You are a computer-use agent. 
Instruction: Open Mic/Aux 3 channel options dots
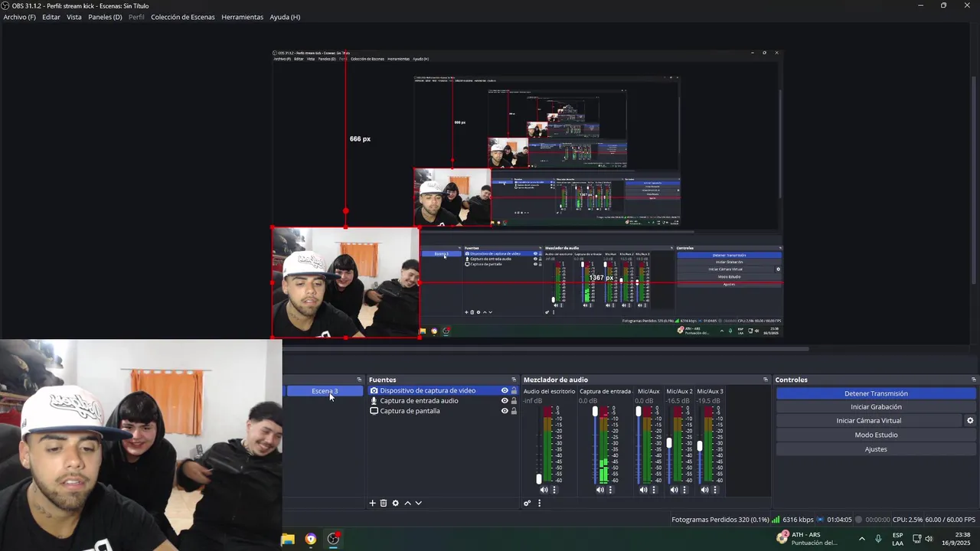[x=715, y=490]
